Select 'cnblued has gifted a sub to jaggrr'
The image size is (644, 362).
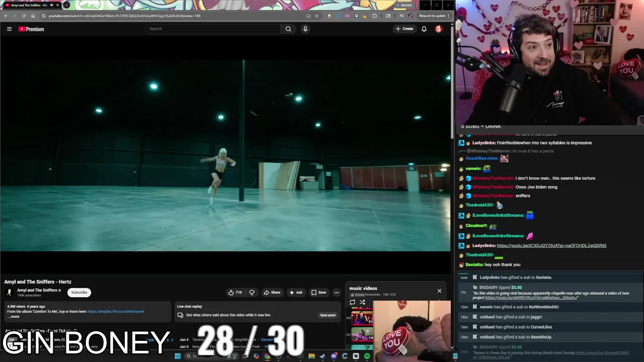(x=511, y=317)
